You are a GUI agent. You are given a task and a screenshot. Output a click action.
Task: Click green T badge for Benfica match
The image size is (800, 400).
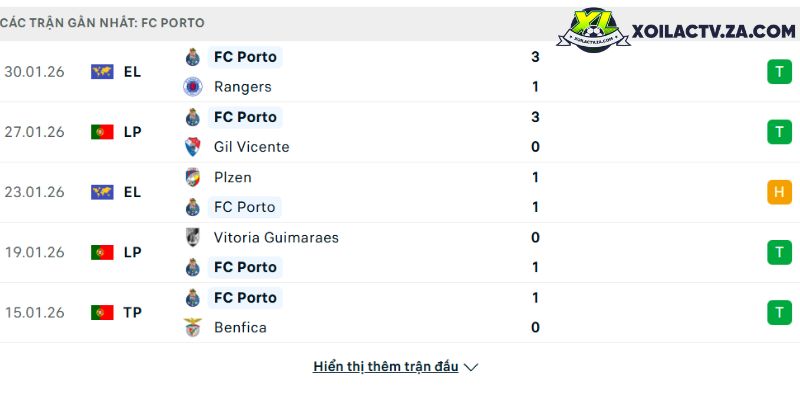pyautogui.click(x=779, y=312)
